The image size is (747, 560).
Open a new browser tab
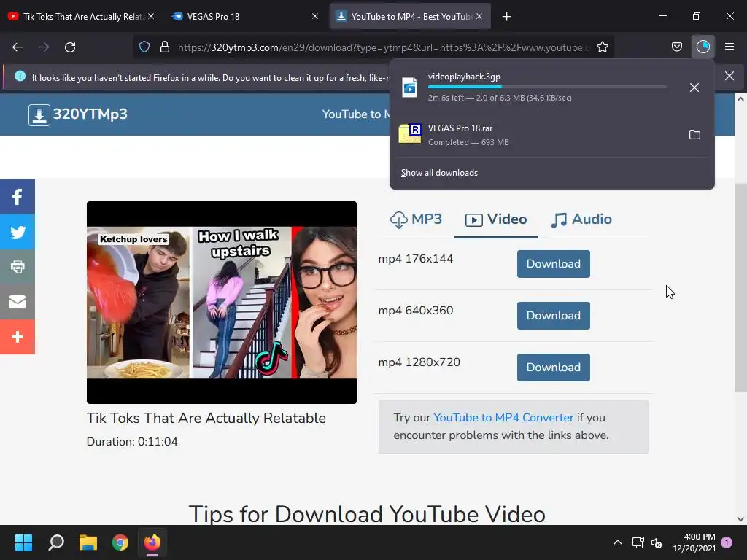[506, 17]
